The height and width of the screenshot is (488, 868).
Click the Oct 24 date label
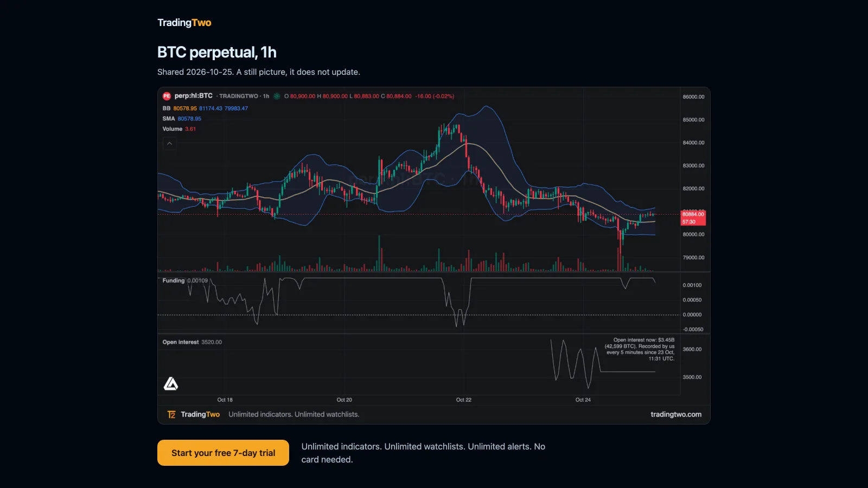tap(583, 400)
